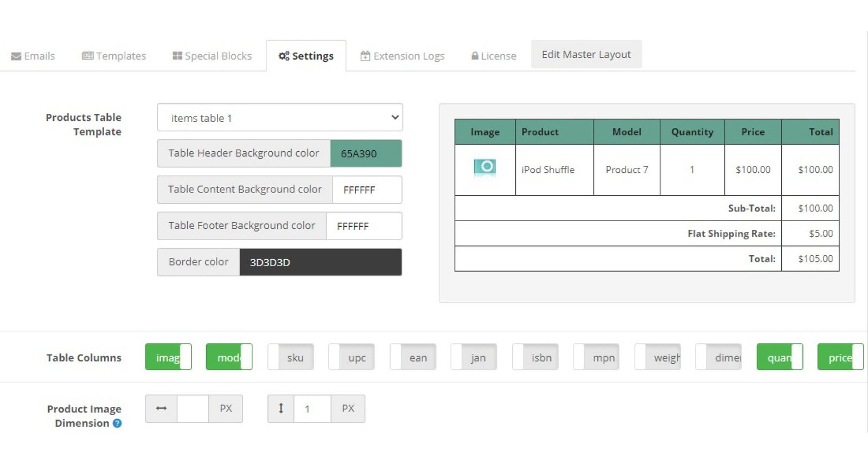Click the Table Header Background color label
Viewport: 868px width, 464px height.
244,153
